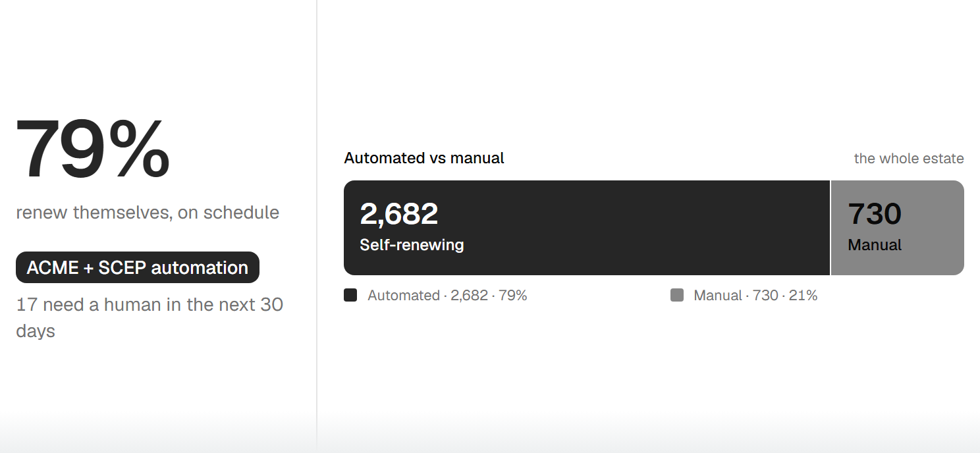Click the vertical divider between the panels
Image resolution: width=980 pixels, height=453 pixels.
point(317,226)
